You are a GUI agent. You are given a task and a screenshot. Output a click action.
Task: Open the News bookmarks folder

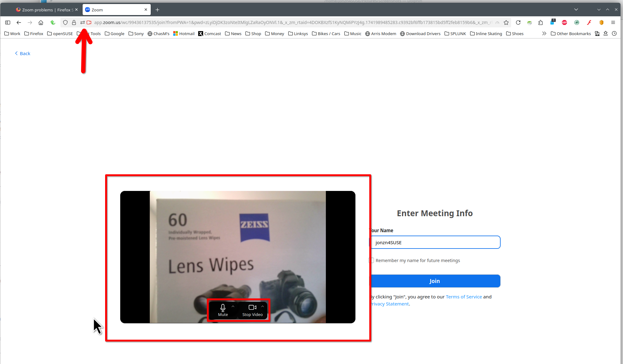233,34
